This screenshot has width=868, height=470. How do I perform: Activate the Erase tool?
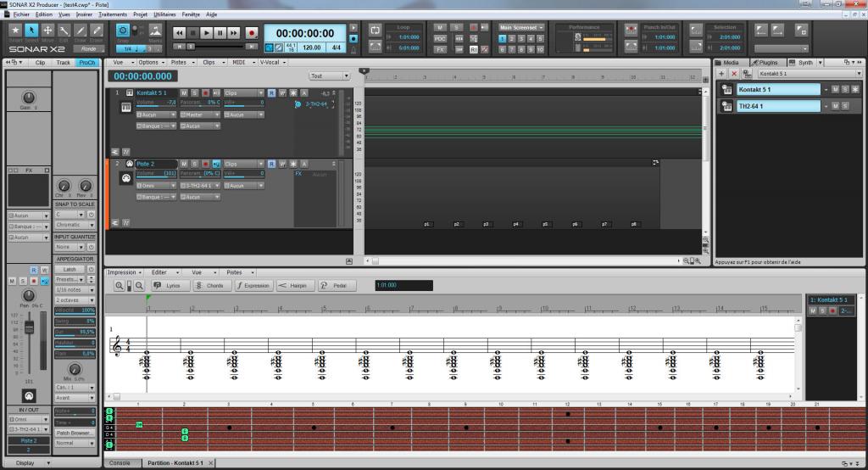pos(97,31)
